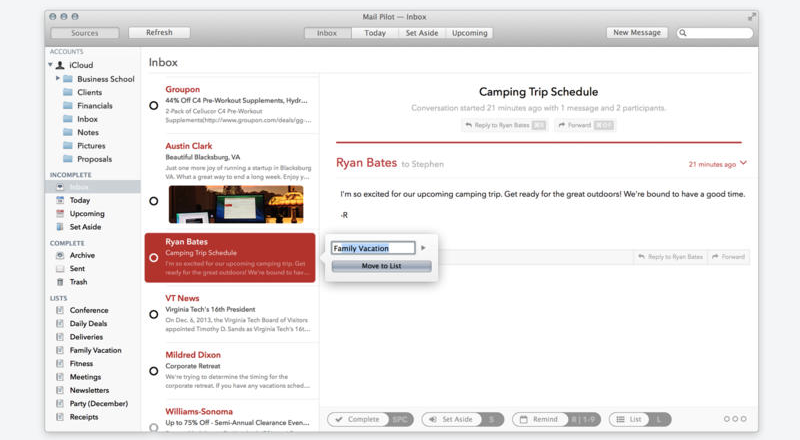Mark the VT News message complete via its circle
The height and width of the screenshot is (440, 800).
(154, 314)
